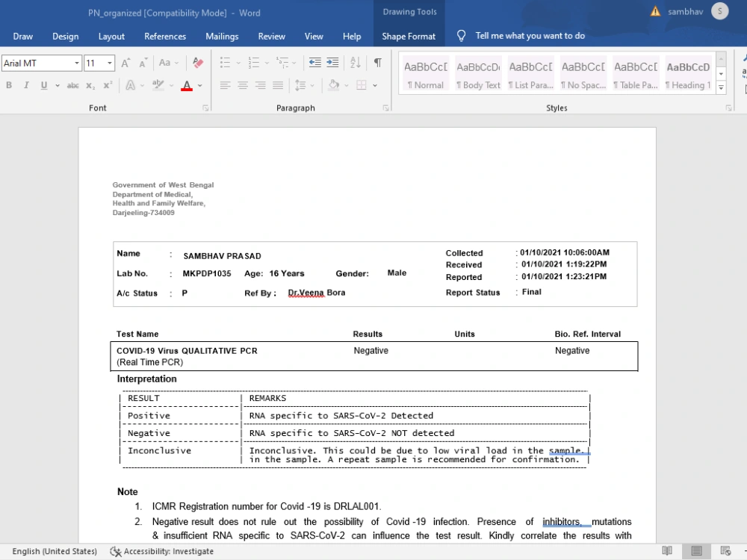
Task: Click Accessibility: Investigate in status bar
Action: (x=162, y=551)
